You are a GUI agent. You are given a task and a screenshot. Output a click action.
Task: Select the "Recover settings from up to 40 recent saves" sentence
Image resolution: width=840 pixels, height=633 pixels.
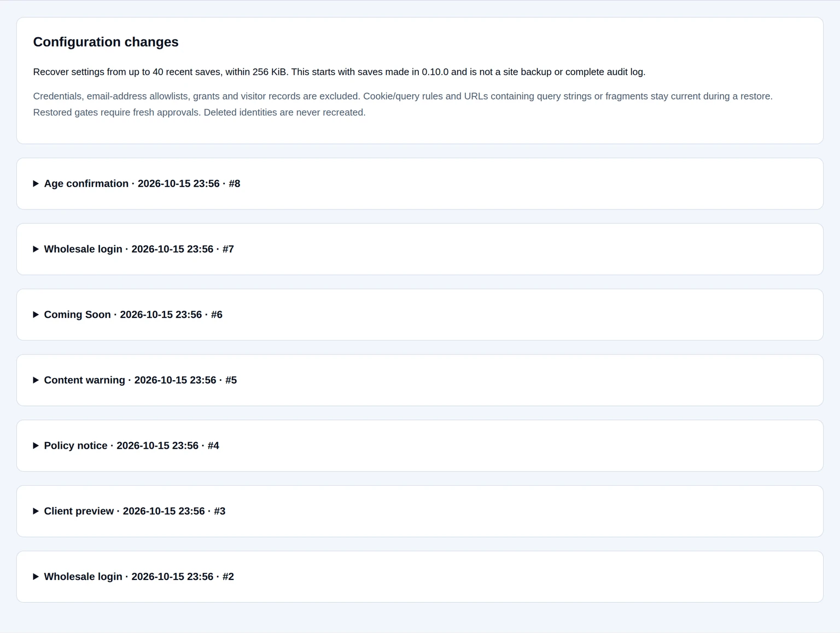339,72
